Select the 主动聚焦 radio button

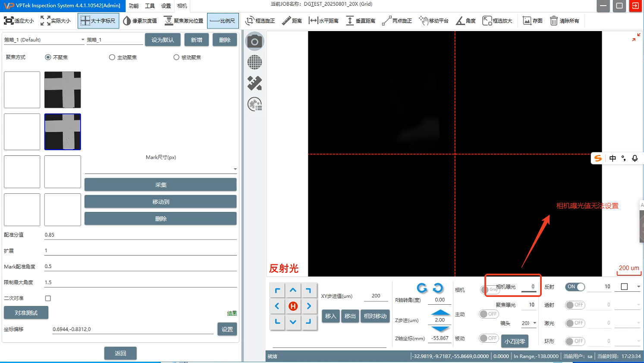[112, 57]
